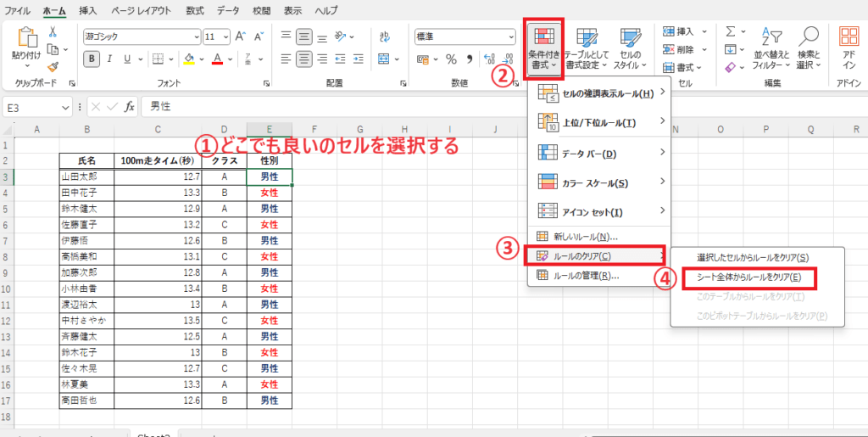Open the 挿入 ribbon tab
This screenshot has width=868, height=437.
point(87,10)
